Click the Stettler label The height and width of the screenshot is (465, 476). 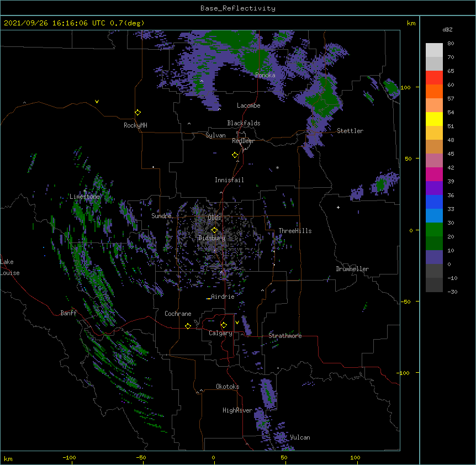tap(350, 131)
